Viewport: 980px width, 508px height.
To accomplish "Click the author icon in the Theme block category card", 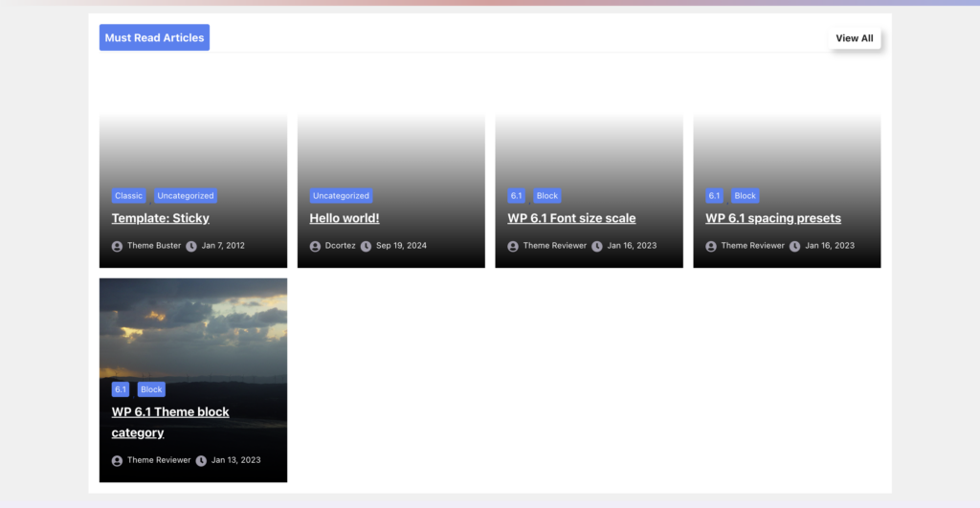I will [x=117, y=460].
